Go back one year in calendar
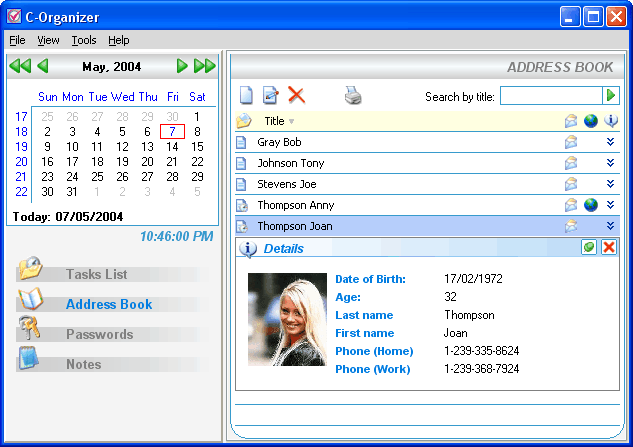This screenshot has width=633, height=447. click(19, 67)
